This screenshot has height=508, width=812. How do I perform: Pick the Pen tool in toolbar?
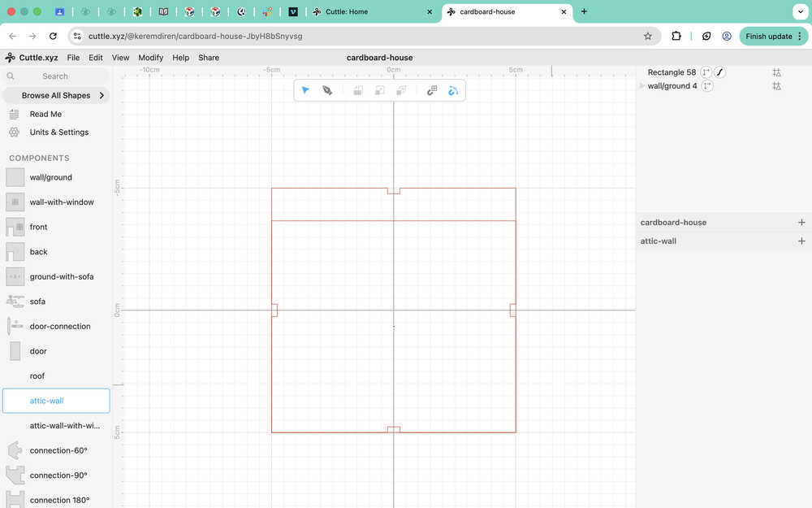(327, 90)
